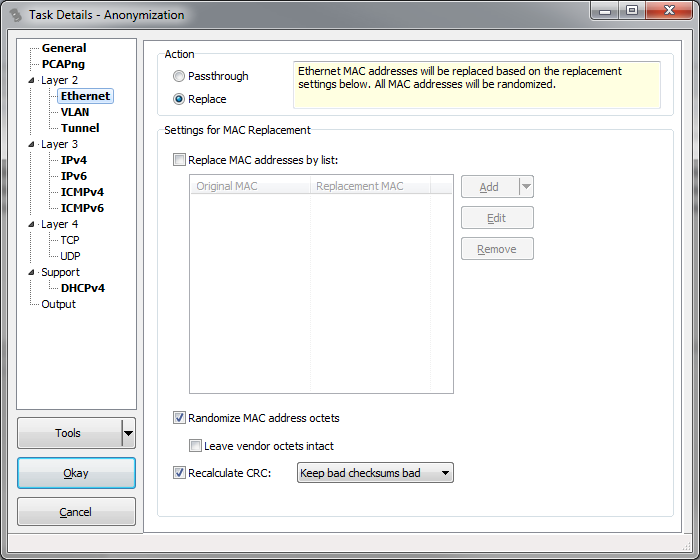This screenshot has width=700, height=560.
Task: Select IPv4 in Layer 3
Action: pos(74,160)
